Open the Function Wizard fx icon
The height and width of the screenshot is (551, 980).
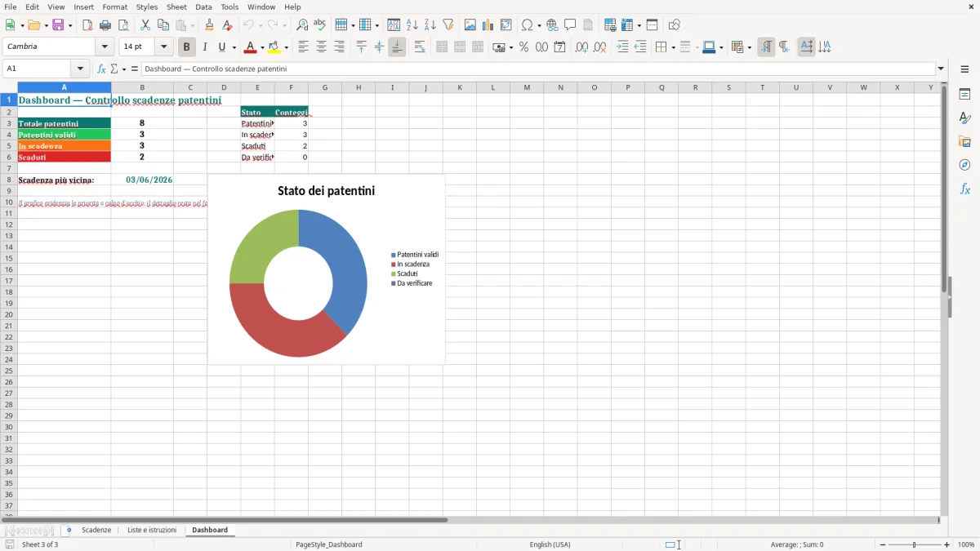(101, 69)
